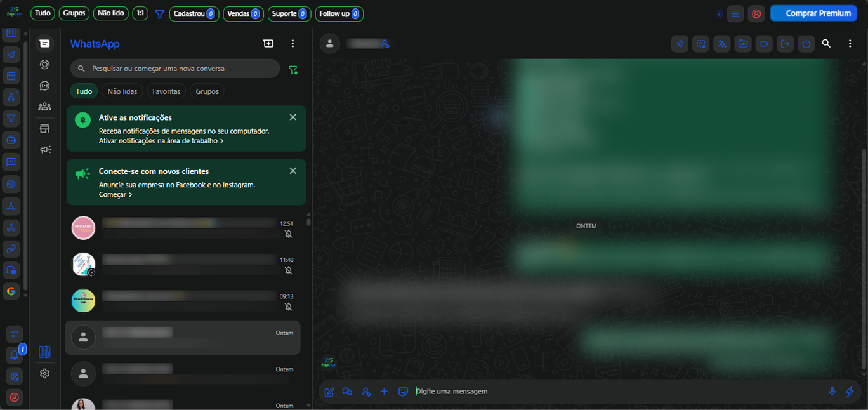Viewport: 868px width, 410px height.
Task: Dismiss Conecte-se com novos clientes banner
Action: coord(293,171)
